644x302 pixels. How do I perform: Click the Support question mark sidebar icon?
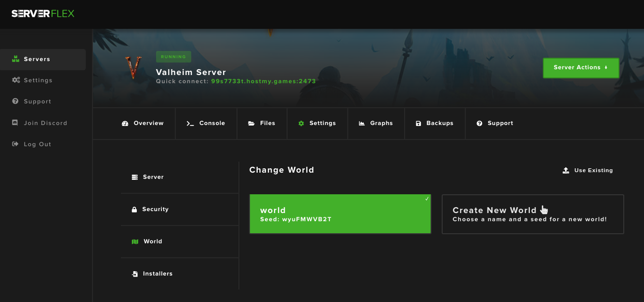15,101
